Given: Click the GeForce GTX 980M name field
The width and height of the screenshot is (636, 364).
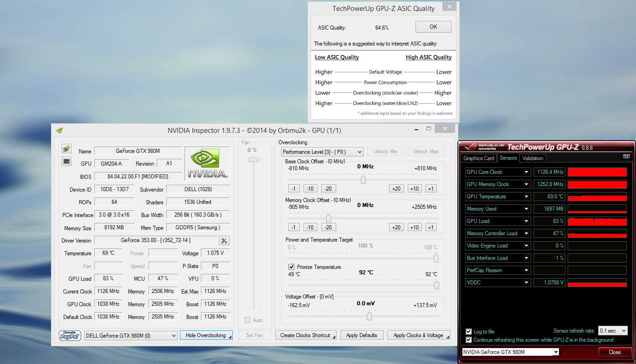Looking at the screenshot, I should pyautogui.click(x=138, y=151).
